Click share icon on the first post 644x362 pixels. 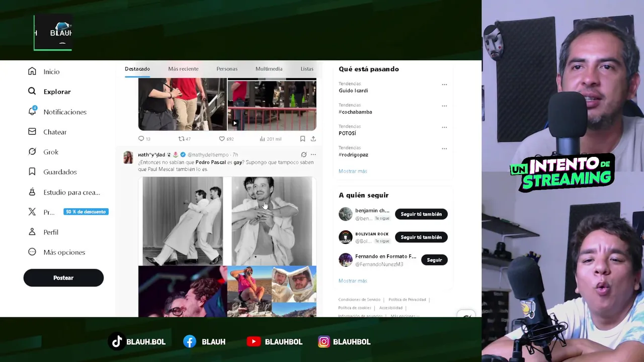click(313, 139)
